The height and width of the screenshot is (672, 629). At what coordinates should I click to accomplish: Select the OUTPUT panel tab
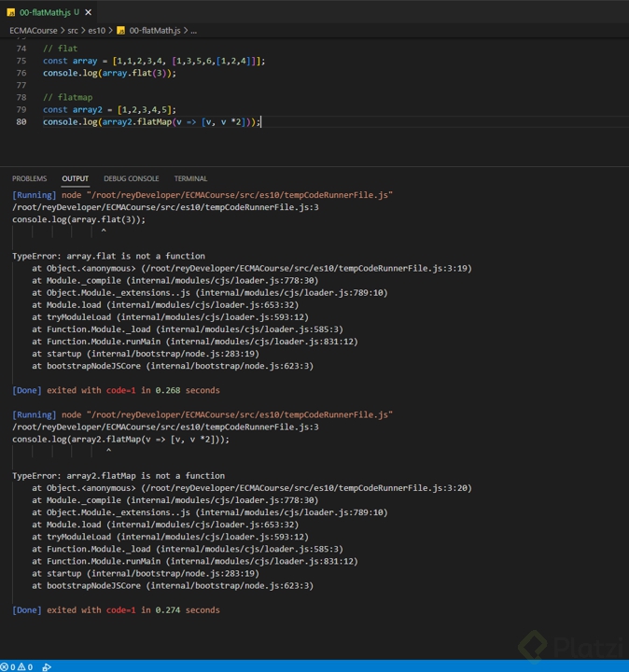point(75,178)
